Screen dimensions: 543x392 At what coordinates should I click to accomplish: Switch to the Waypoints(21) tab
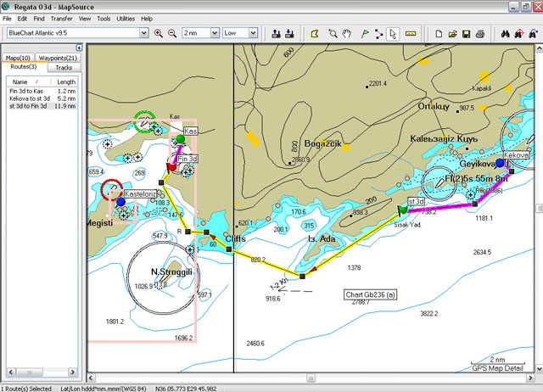click(x=58, y=58)
